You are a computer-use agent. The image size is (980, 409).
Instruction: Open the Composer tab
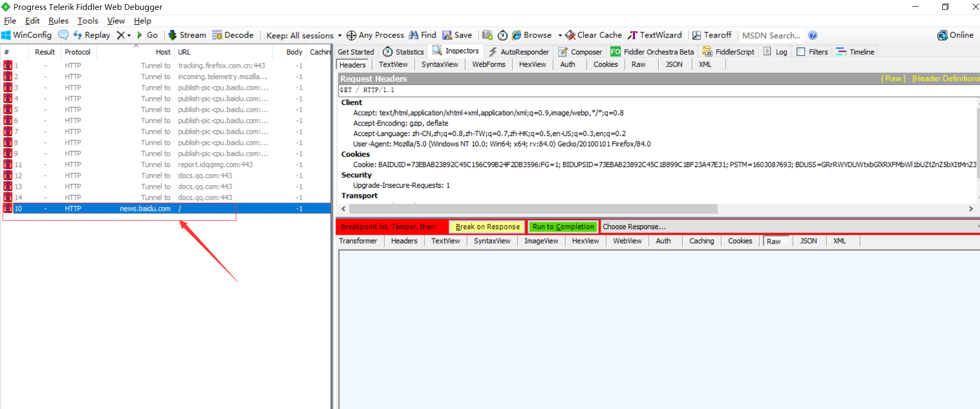580,52
